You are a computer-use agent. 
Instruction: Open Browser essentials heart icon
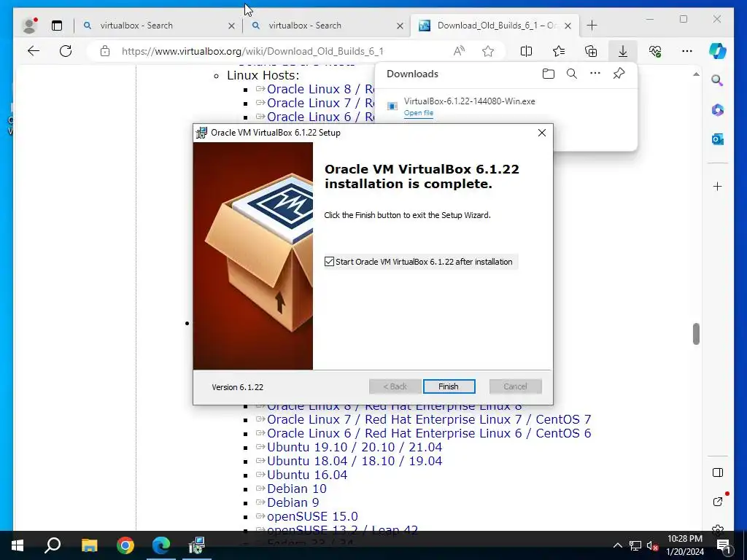pos(655,51)
